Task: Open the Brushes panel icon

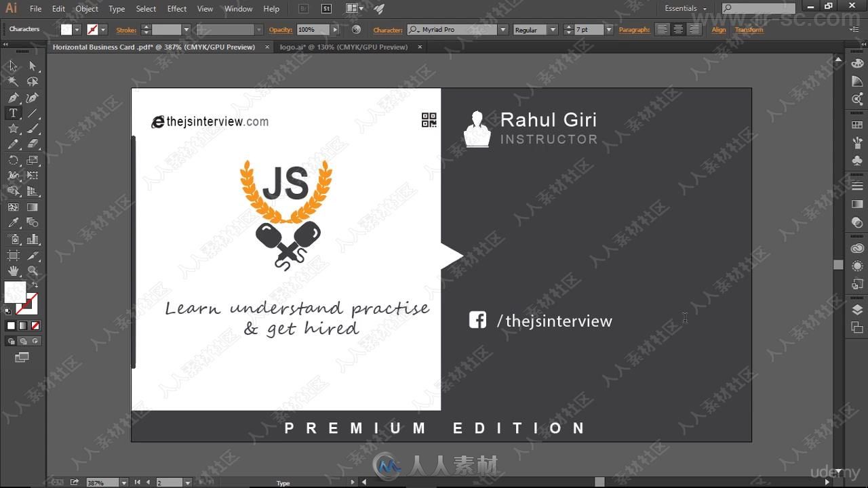Action: 857,143
